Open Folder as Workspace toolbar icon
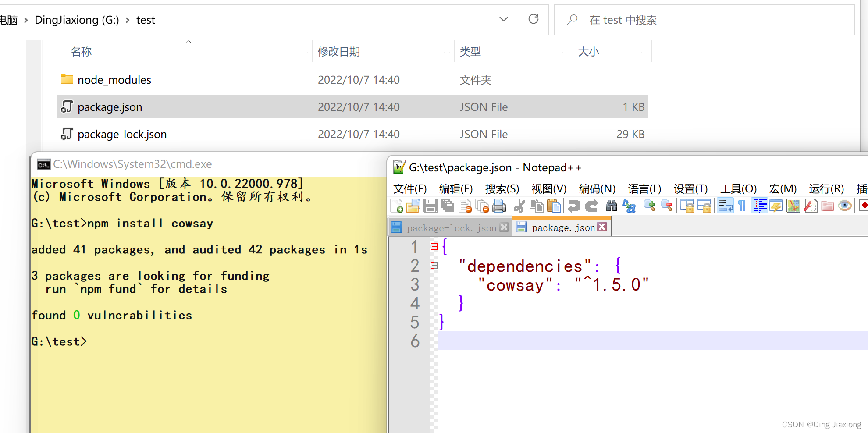Screen dimensions: 868x433 pyautogui.click(x=828, y=206)
